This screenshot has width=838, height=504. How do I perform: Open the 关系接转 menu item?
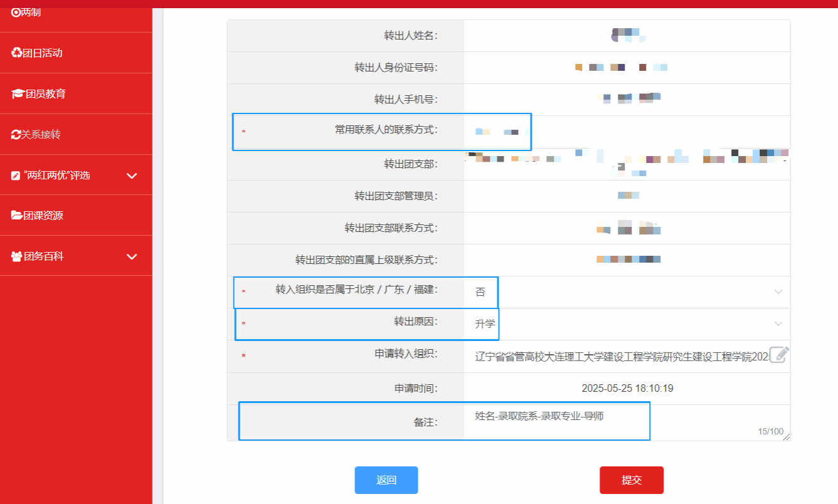(41, 134)
